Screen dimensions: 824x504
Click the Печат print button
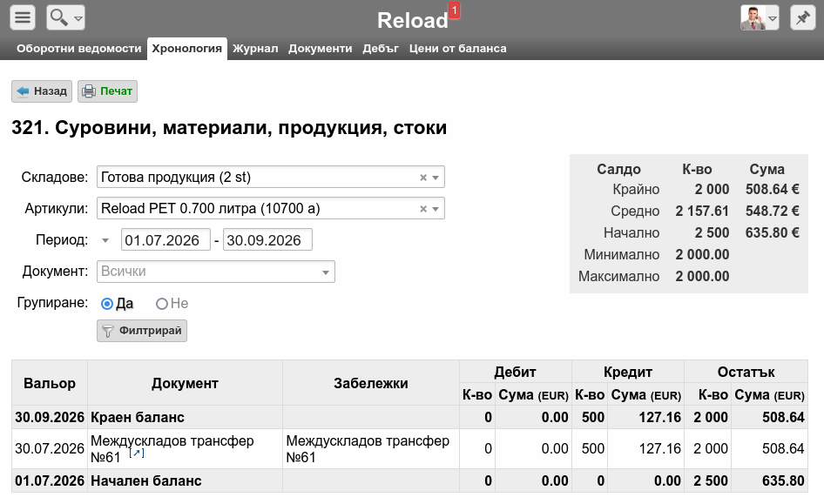[x=108, y=91]
